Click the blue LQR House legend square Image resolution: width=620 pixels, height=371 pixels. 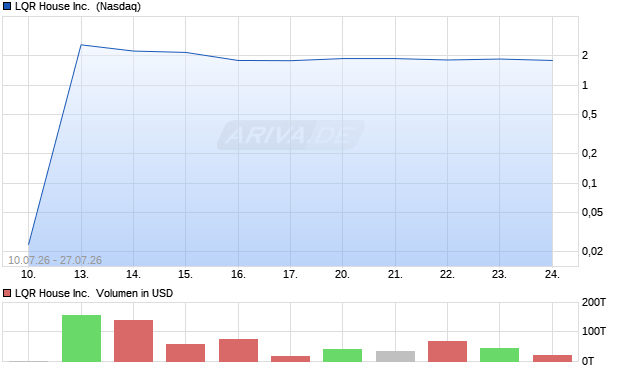pyautogui.click(x=7, y=6)
